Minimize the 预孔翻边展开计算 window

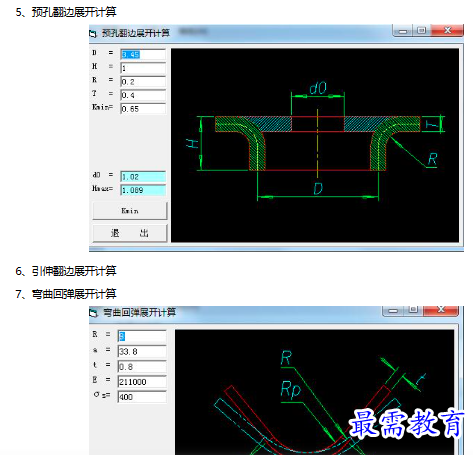click(x=403, y=31)
